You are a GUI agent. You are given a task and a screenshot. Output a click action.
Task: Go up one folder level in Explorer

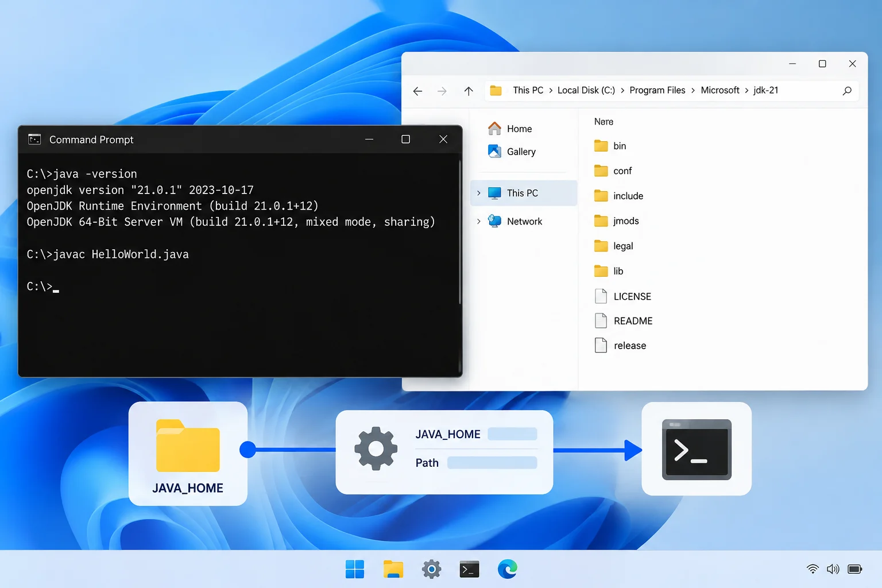(469, 91)
